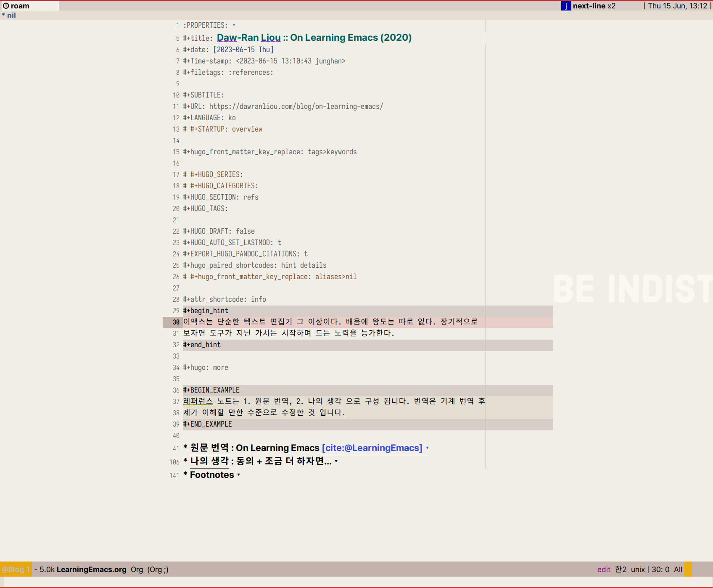Click the orange block at modeline end

click(x=688, y=569)
